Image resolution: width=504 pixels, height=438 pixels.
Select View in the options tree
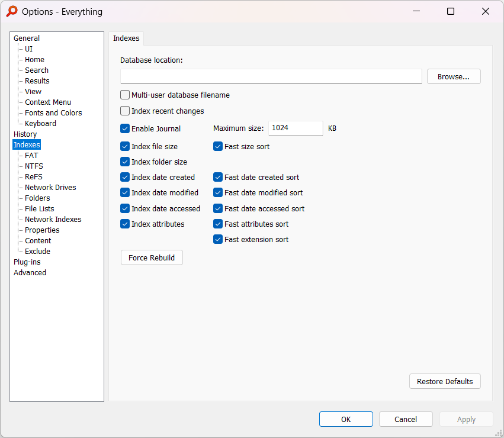[33, 91]
